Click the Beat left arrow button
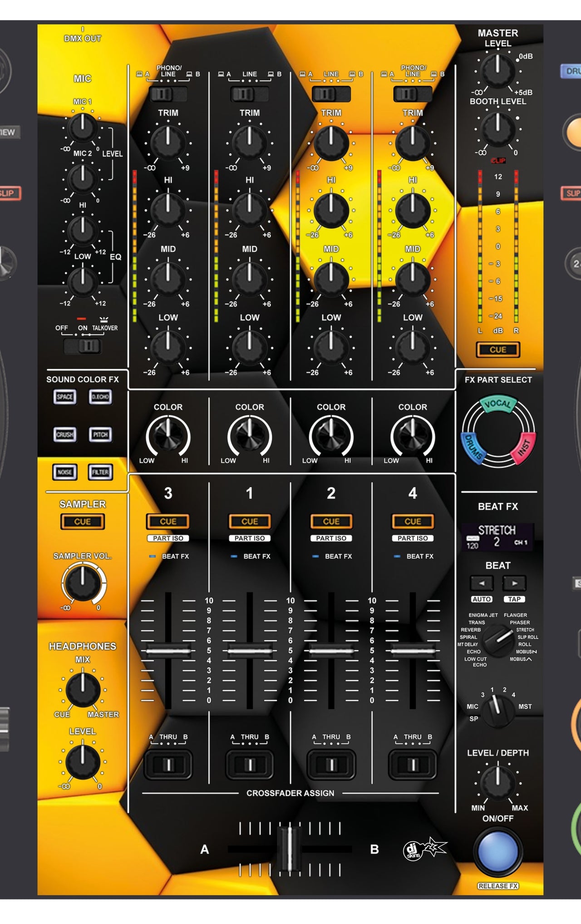The height and width of the screenshot is (924, 581). [482, 583]
